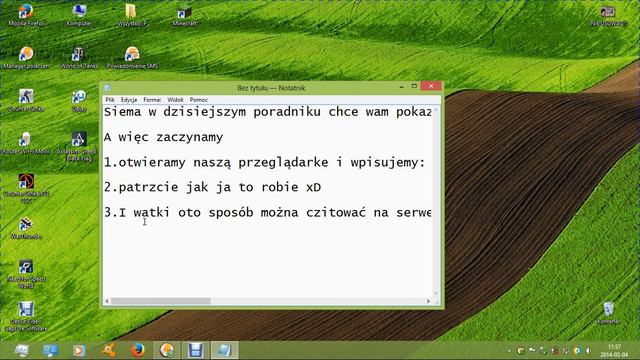The image size is (640, 360).
Task: Switch to the Notatnik taskbar button
Action: [224, 350]
